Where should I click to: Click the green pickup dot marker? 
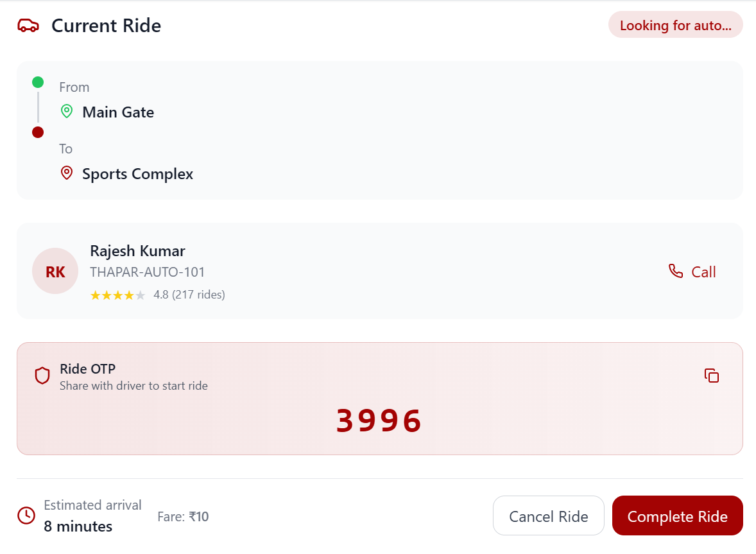[38, 82]
